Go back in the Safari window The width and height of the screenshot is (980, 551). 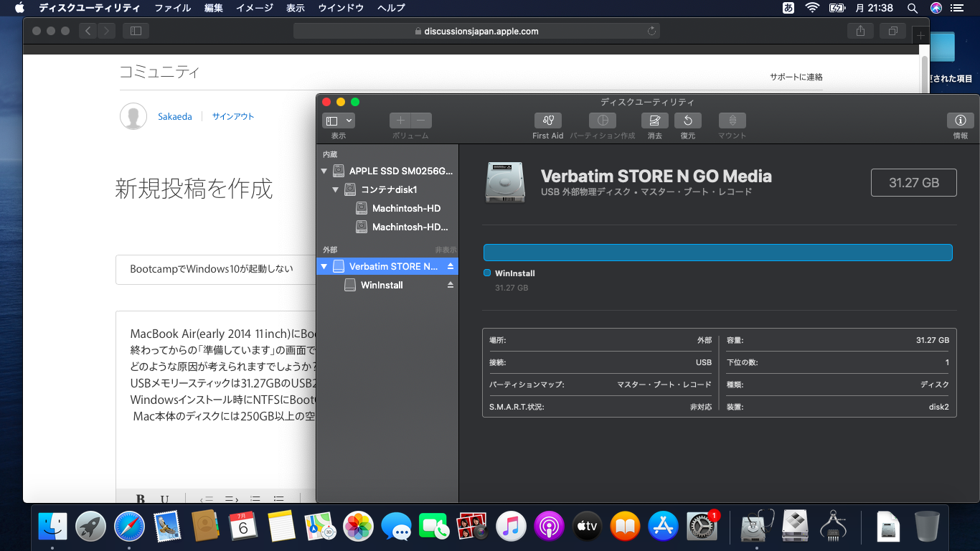[88, 31]
